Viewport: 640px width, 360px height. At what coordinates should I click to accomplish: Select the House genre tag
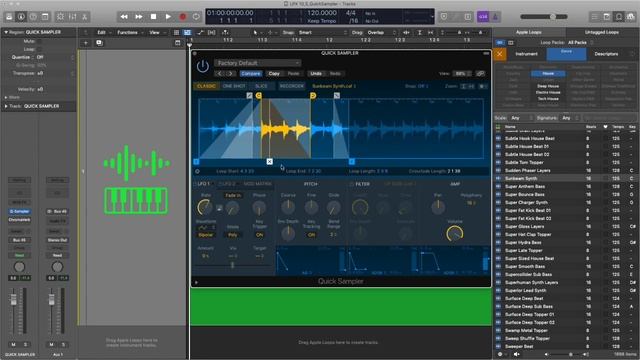pyautogui.click(x=548, y=73)
